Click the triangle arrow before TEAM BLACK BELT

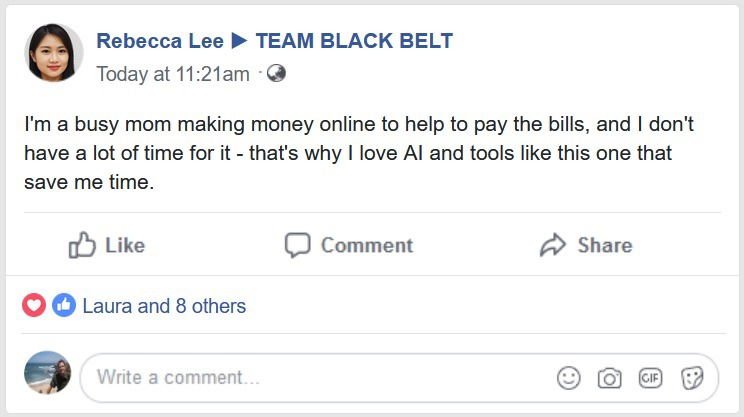[x=239, y=41]
